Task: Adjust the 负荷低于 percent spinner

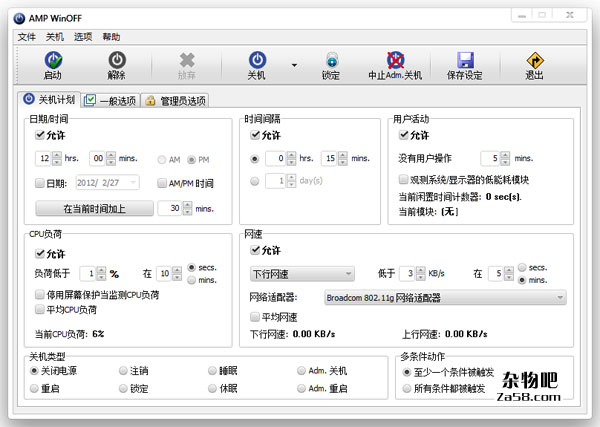Action: [101, 274]
